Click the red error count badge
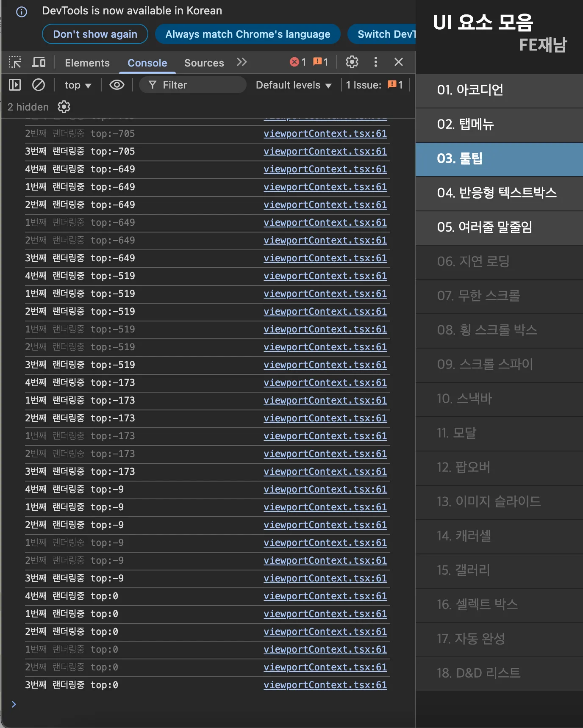The height and width of the screenshot is (728, 583). [298, 62]
